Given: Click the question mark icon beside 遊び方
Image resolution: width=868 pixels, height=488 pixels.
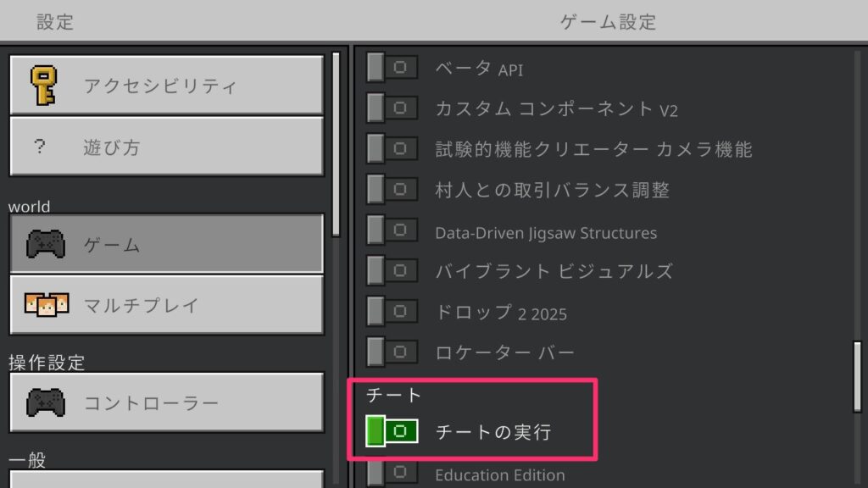Looking at the screenshot, I should point(39,147).
